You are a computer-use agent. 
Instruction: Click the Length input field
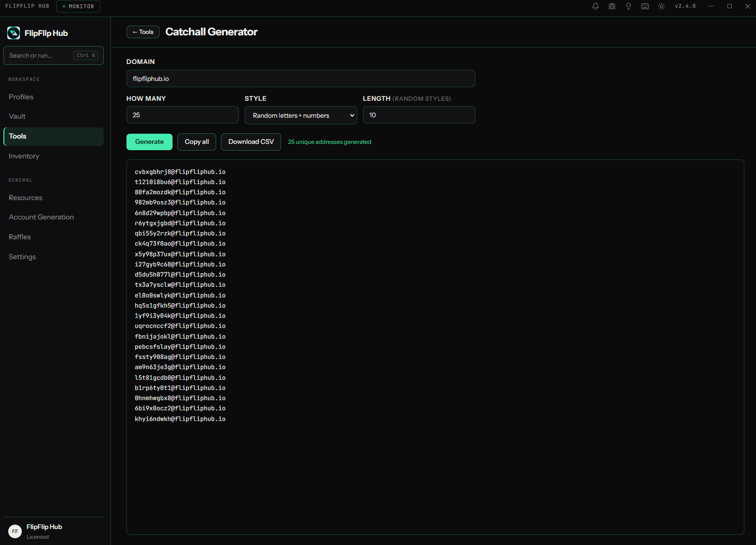(x=419, y=115)
